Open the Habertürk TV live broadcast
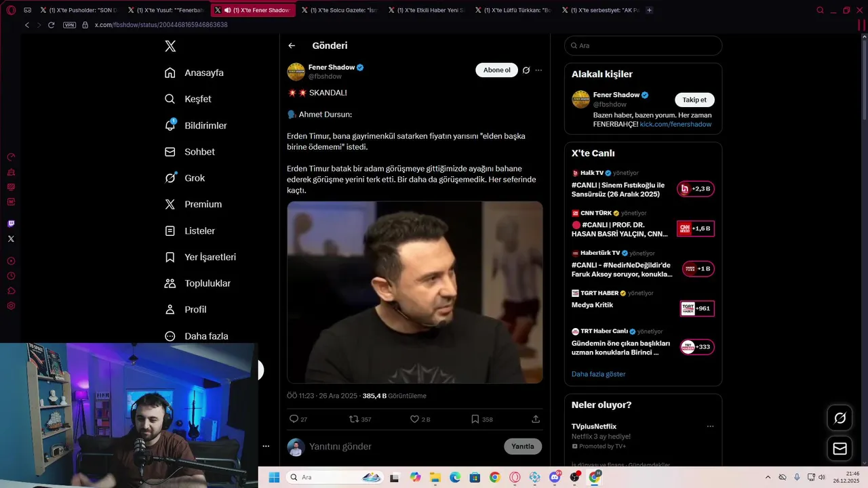 pos(642,264)
